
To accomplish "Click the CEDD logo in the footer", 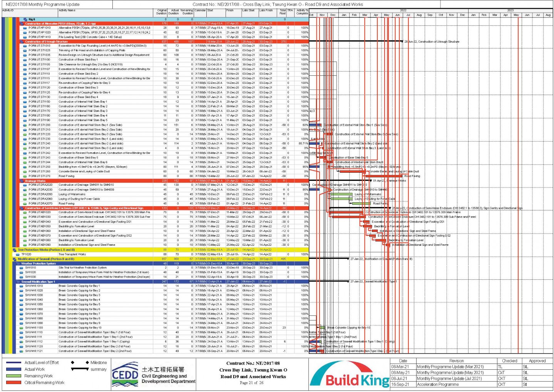I will pyautogui.click(x=125, y=374).
